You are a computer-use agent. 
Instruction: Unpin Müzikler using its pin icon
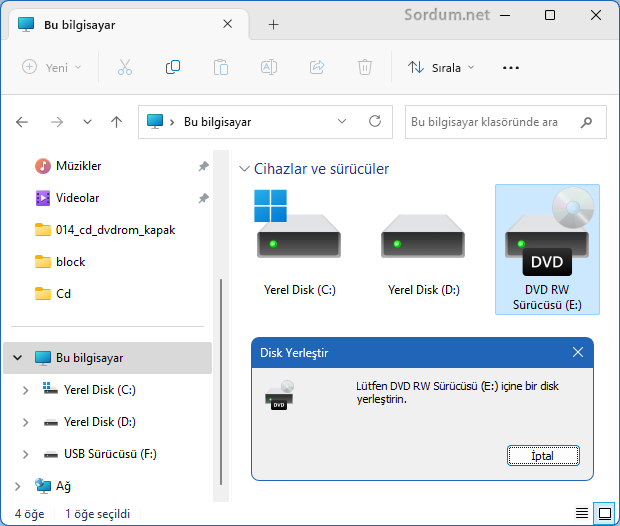[x=203, y=166]
